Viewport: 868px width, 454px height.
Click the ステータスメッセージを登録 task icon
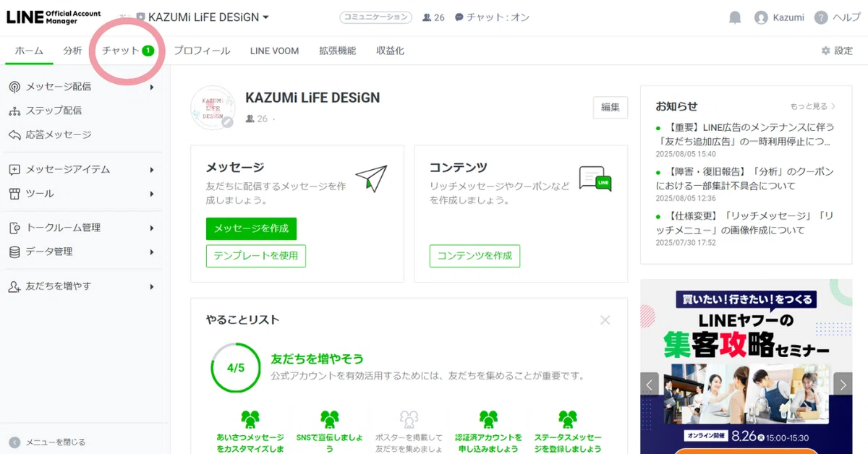click(568, 419)
